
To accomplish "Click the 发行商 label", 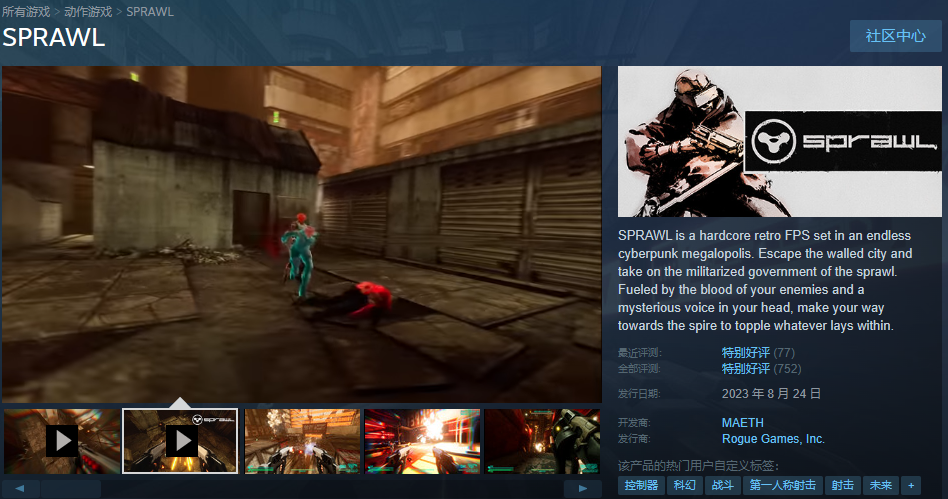I will pyautogui.click(x=634, y=439).
